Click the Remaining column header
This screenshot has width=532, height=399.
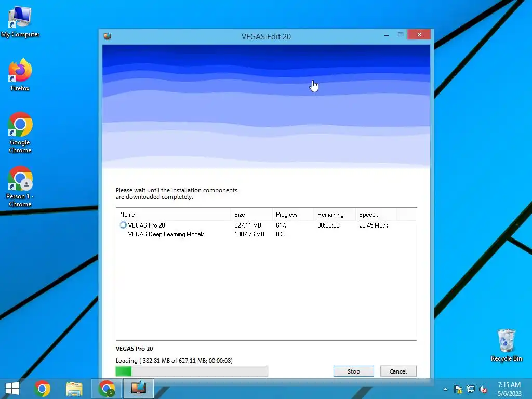335,215
